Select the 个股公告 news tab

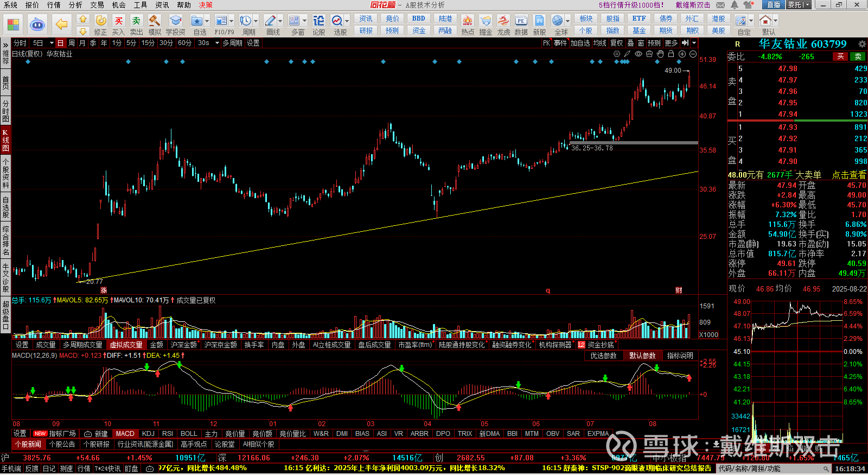click(62, 444)
